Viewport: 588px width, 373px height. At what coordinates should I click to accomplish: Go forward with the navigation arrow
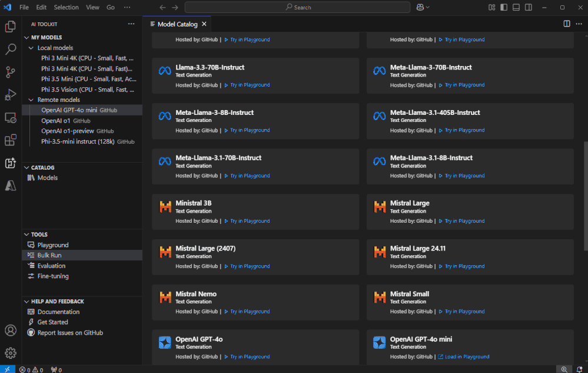pos(175,7)
